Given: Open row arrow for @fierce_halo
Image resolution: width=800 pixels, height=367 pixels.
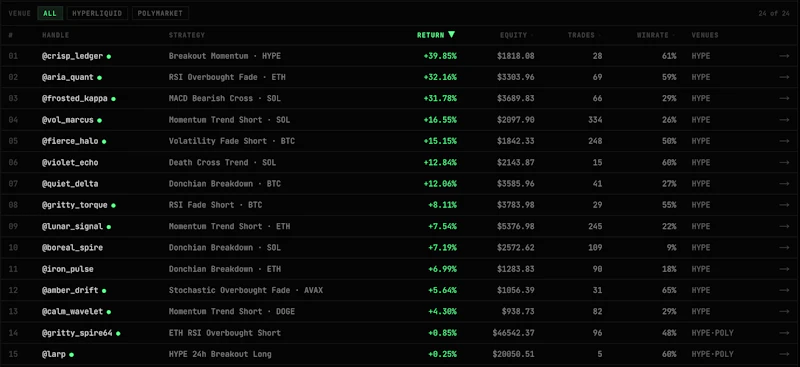Looking at the screenshot, I should 784,141.
